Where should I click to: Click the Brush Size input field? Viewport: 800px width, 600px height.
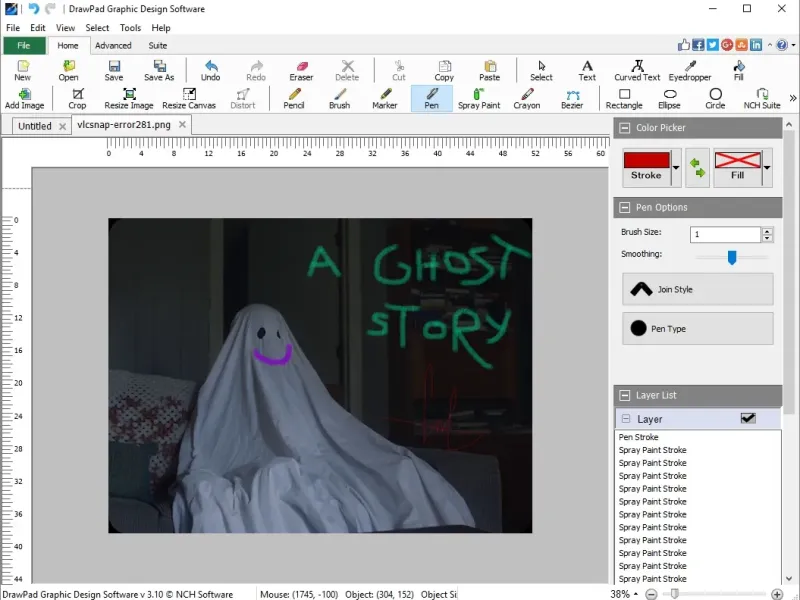point(725,234)
